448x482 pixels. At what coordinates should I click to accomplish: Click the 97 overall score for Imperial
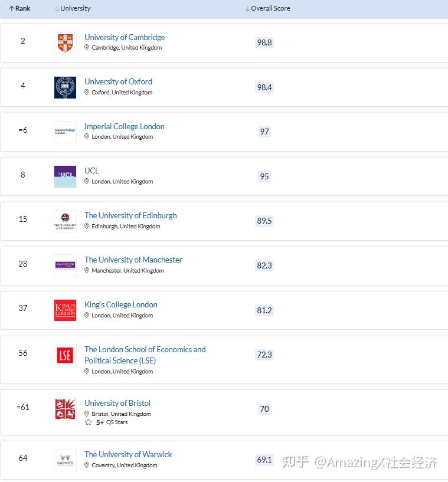(264, 132)
